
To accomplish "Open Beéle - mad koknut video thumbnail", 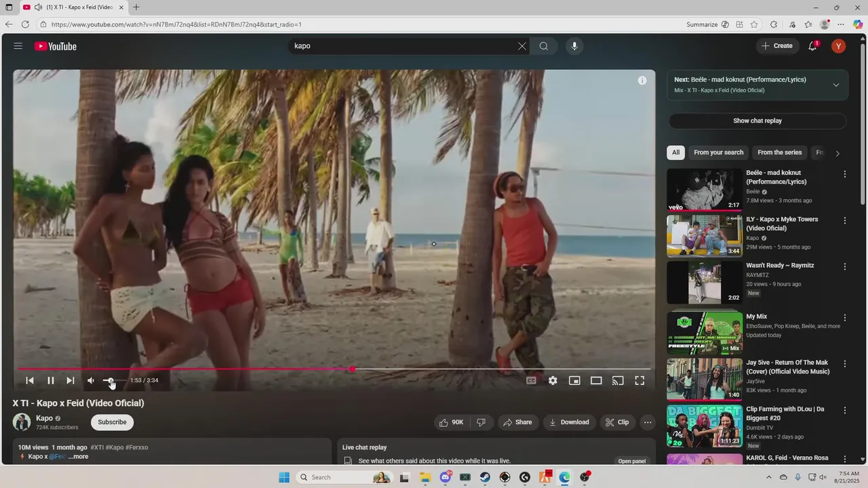I will point(704,189).
